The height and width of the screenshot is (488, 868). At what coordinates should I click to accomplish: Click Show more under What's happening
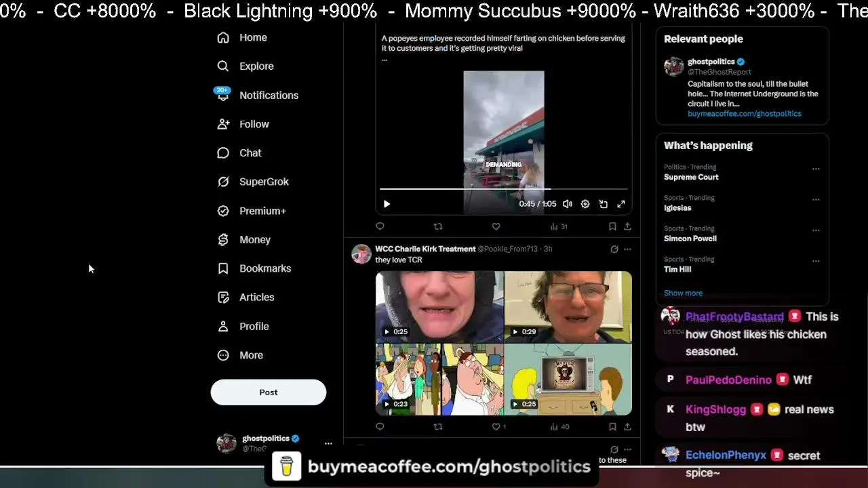click(683, 293)
